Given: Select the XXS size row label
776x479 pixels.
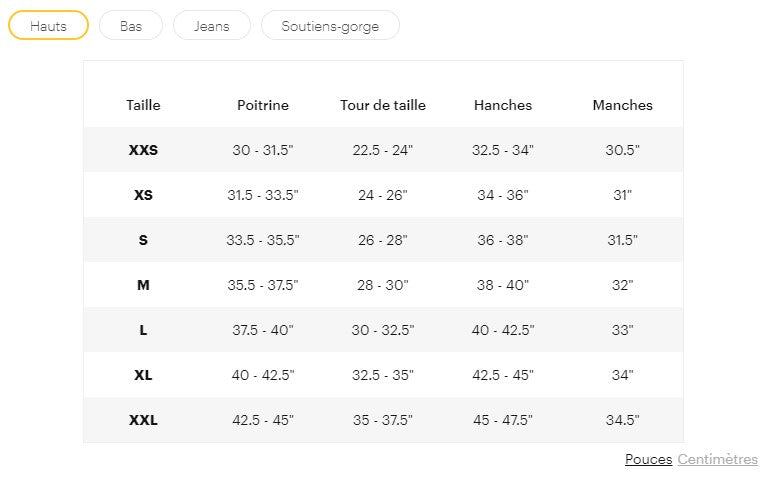Looking at the screenshot, I should [x=143, y=150].
